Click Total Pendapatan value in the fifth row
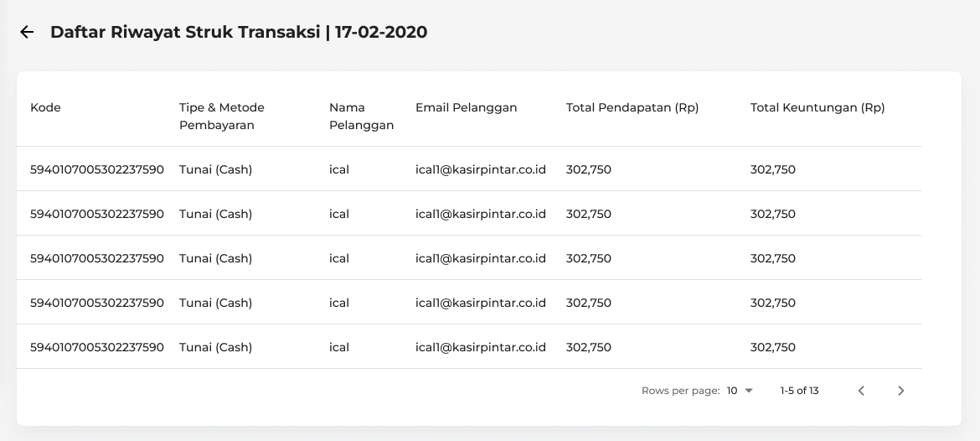The height and width of the screenshot is (441, 980). tap(588, 347)
